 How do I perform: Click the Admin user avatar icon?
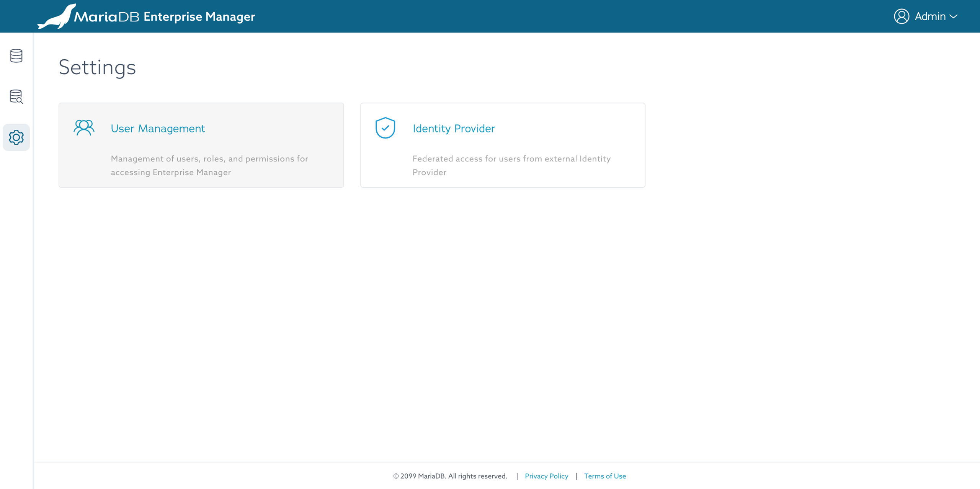click(x=901, y=16)
